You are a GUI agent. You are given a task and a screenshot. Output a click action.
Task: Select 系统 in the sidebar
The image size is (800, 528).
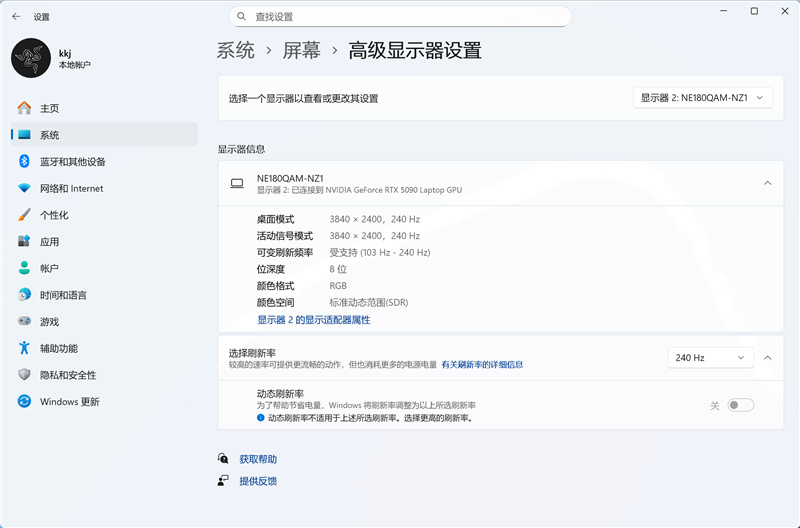[x=104, y=135]
